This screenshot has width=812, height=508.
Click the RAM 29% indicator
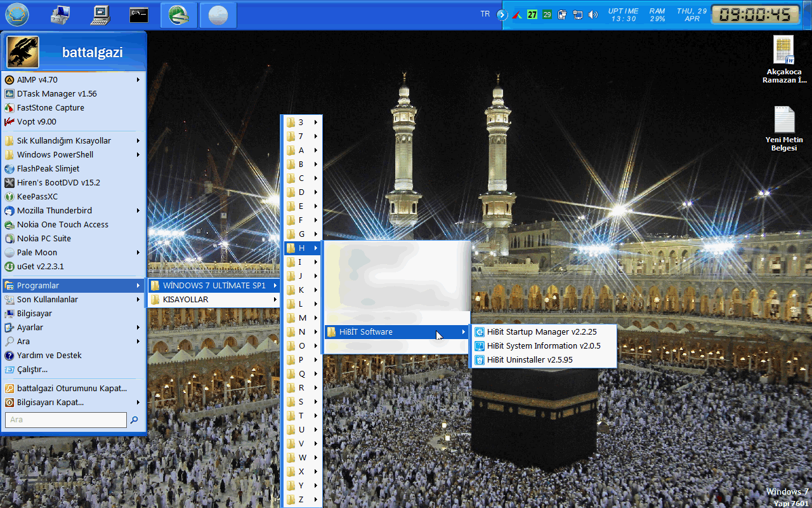[657, 15]
